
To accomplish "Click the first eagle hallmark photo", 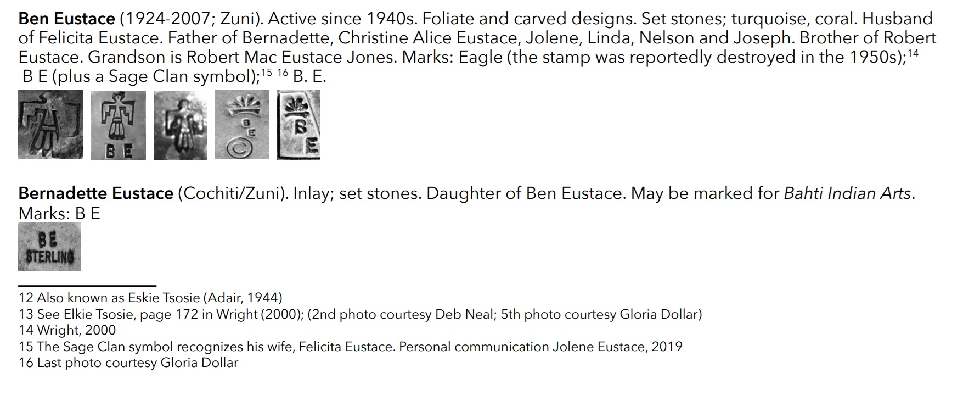I will click(x=50, y=125).
